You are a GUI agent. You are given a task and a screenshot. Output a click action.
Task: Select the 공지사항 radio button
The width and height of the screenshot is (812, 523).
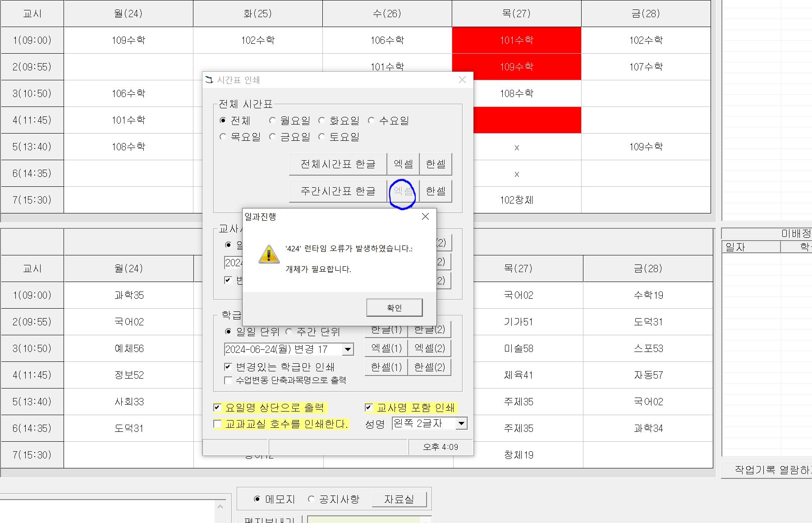pos(311,499)
